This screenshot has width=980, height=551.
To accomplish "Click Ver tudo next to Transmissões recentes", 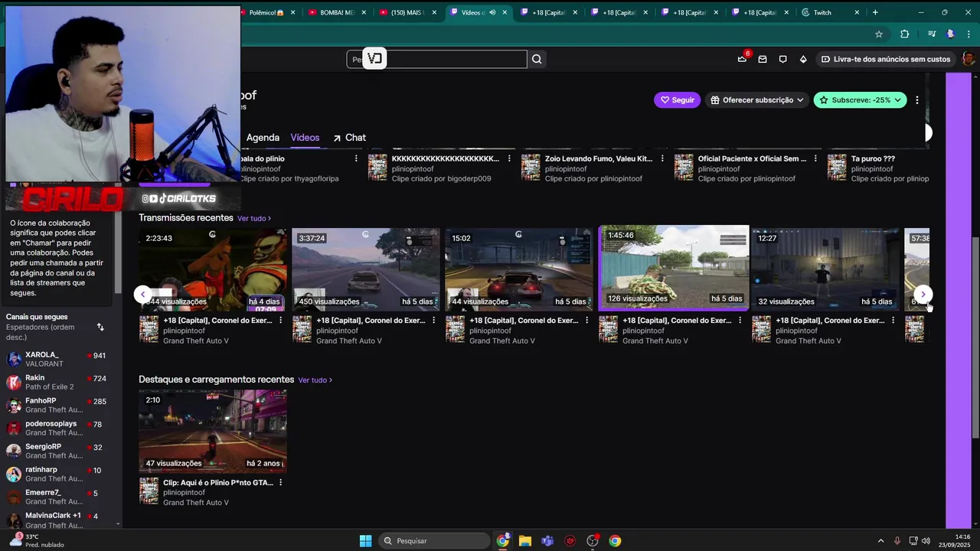I will (x=254, y=219).
